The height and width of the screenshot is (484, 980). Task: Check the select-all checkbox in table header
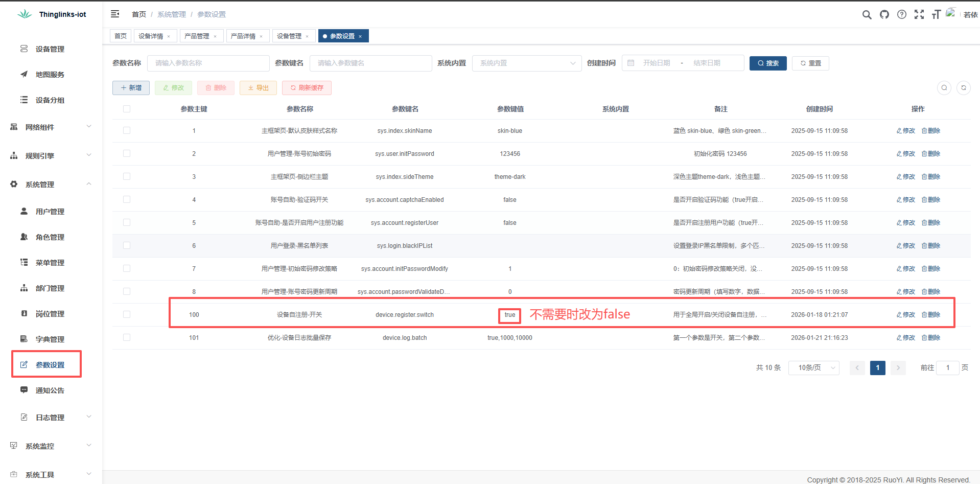[x=127, y=109]
